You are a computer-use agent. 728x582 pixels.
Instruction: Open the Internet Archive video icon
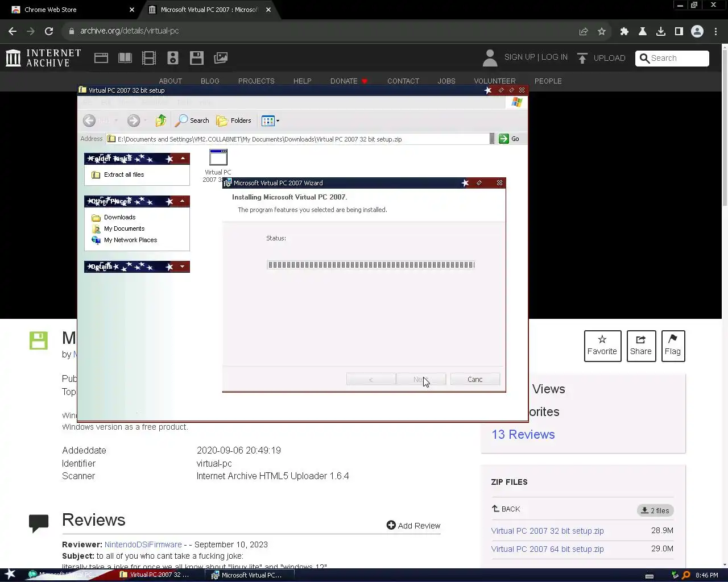pos(149,58)
